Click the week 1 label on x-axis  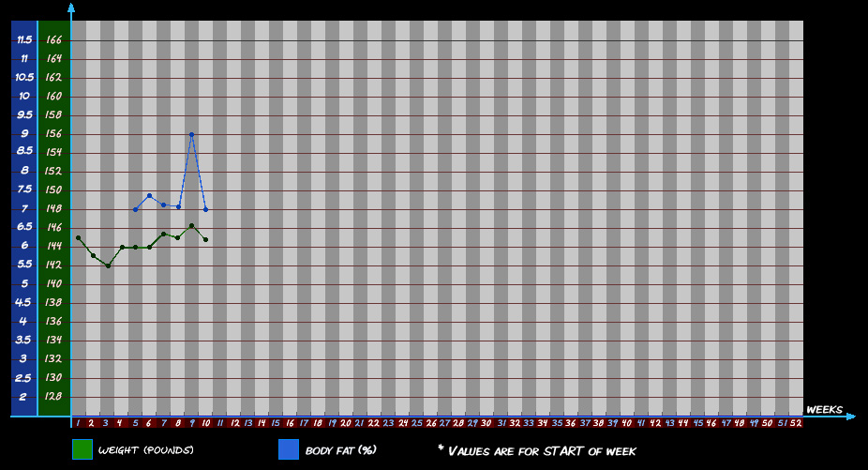pos(78,423)
